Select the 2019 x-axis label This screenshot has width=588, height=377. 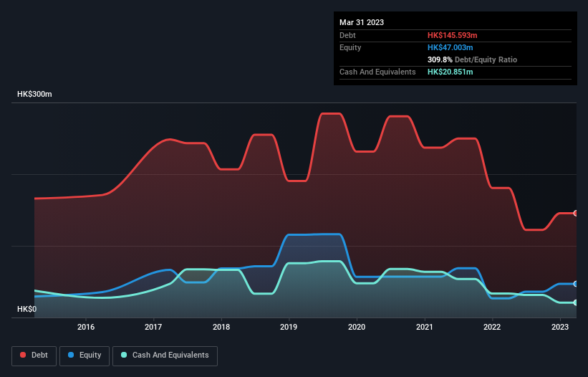[x=289, y=327]
